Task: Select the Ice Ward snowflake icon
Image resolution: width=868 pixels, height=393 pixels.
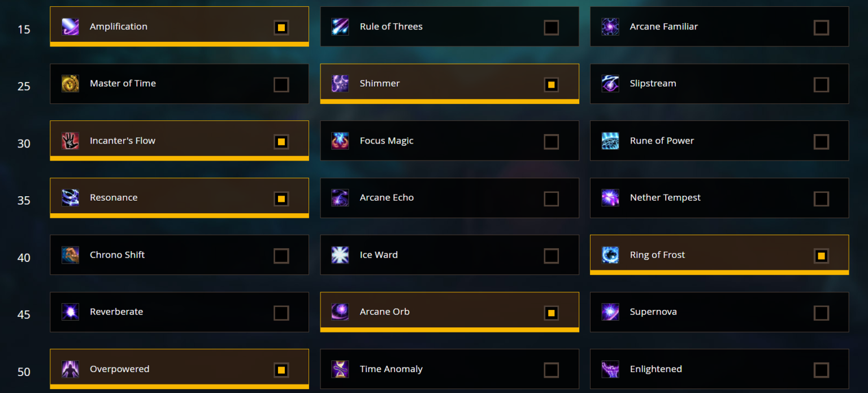Action: point(340,255)
